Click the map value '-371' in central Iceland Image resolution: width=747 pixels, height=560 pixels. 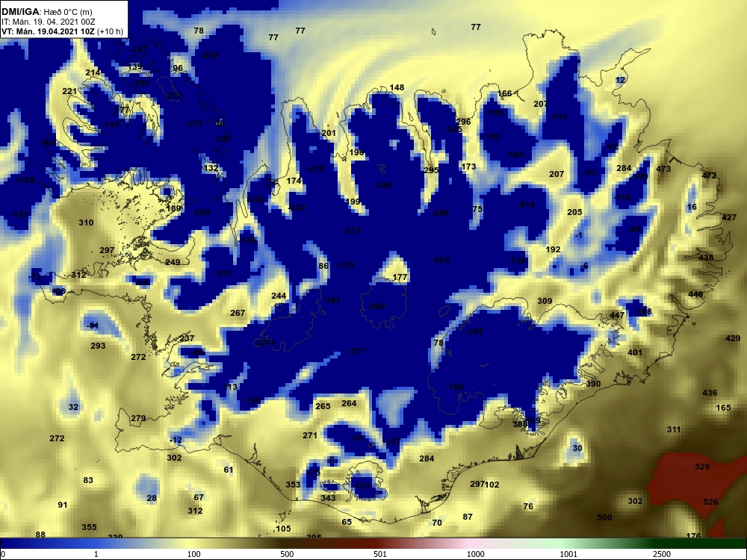coord(356,351)
